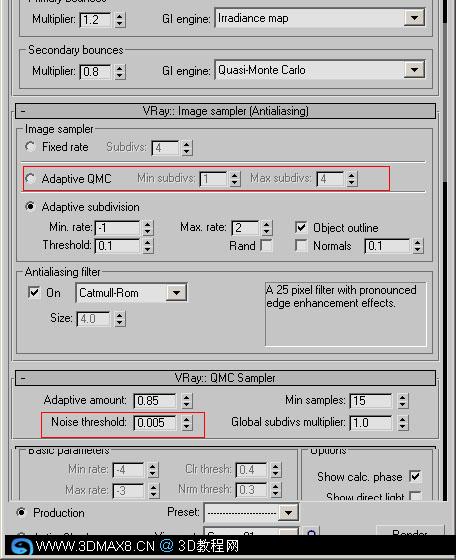Image resolution: width=456 pixels, height=560 pixels.
Task: Adjust the Primary bounces Multiplier spinner
Action: [120, 20]
